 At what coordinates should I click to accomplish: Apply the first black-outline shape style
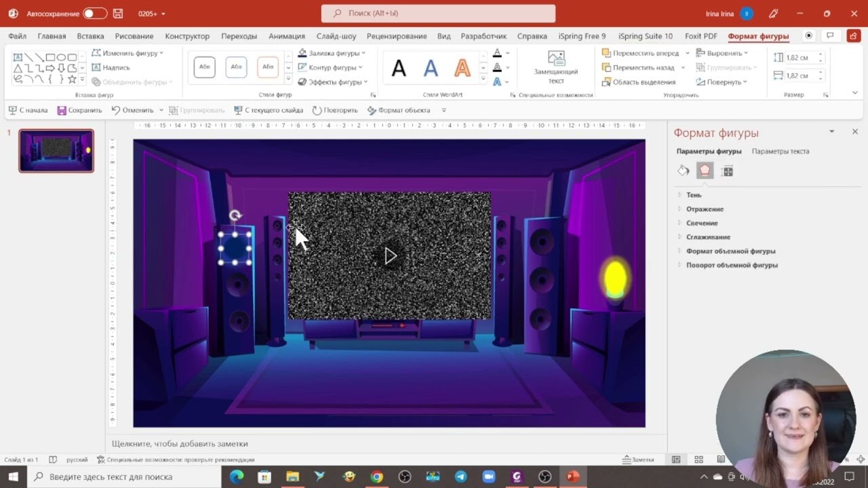(204, 66)
